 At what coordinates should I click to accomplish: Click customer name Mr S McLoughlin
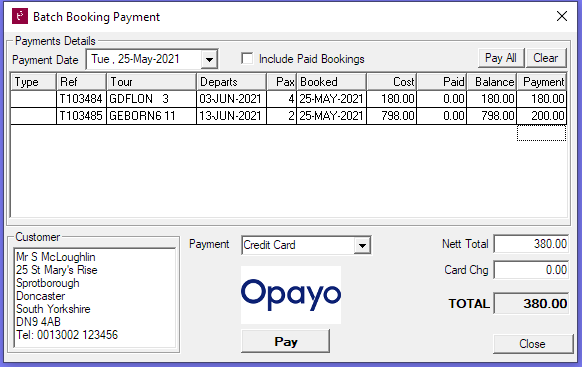pos(56,257)
